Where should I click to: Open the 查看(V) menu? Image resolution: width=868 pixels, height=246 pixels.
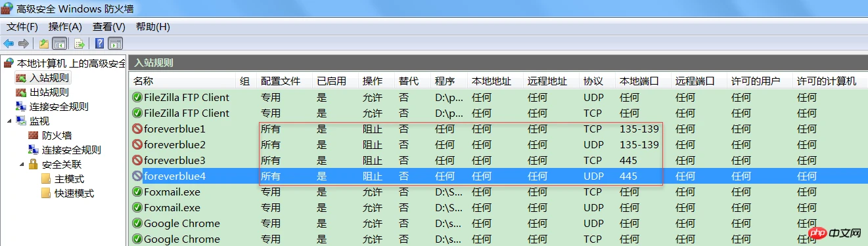point(109,27)
